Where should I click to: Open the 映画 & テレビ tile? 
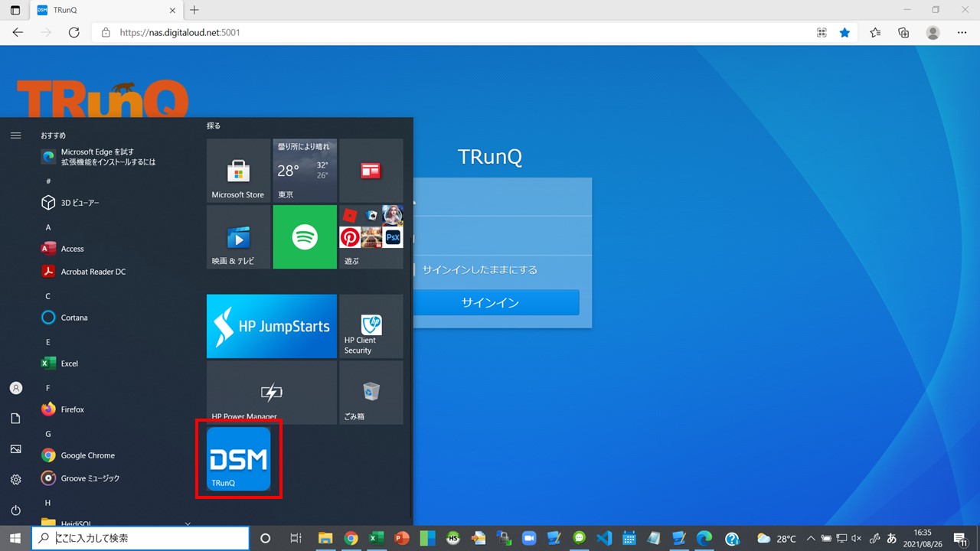[x=238, y=236]
